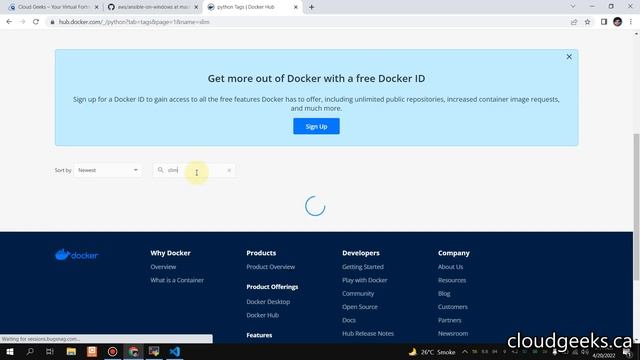Reload the current page
Viewport: 640px width, 360px height.
[36, 22]
